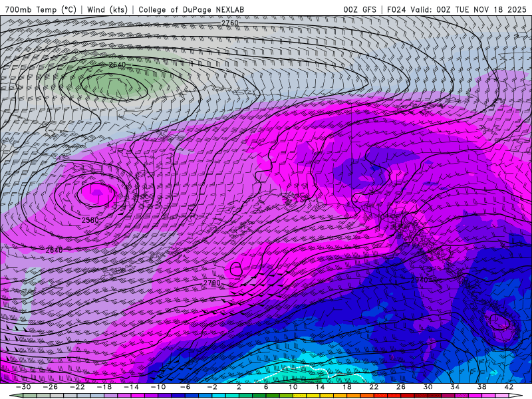Click the -26 colorbar tick label
The image size is (532, 399).
(x=51, y=387)
